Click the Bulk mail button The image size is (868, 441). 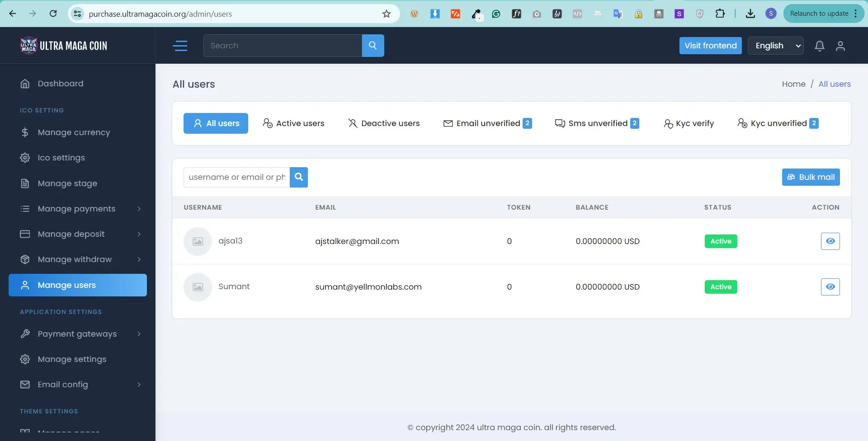(811, 177)
